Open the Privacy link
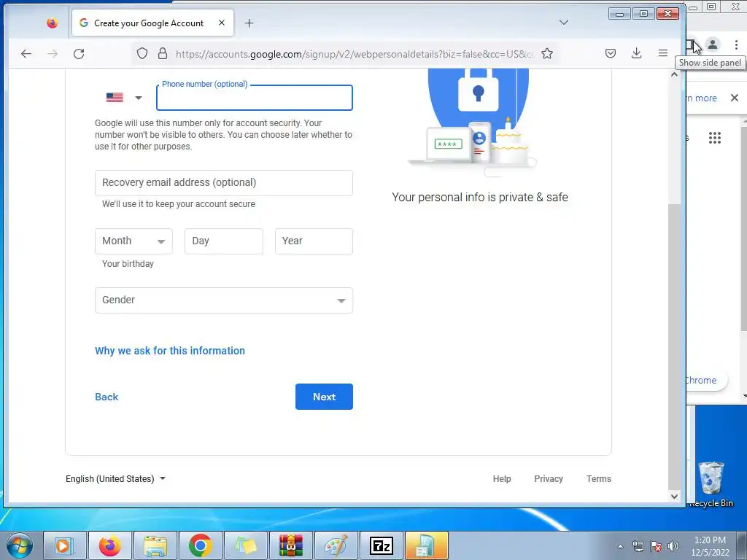The height and width of the screenshot is (560, 747). (x=549, y=478)
